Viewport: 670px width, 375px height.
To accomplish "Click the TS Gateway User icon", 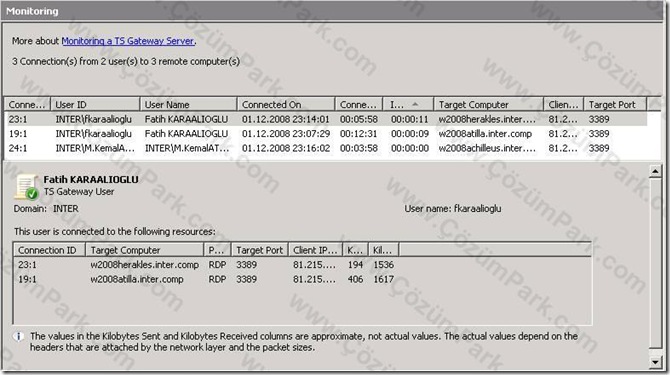I will pos(26,187).
